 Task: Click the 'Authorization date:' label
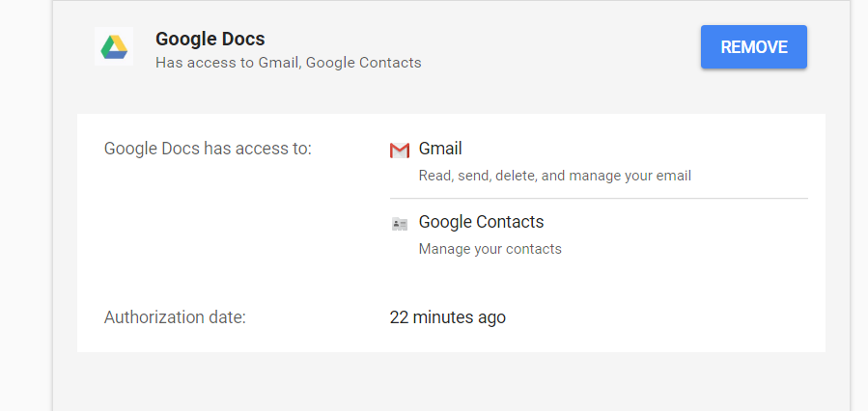175,317
